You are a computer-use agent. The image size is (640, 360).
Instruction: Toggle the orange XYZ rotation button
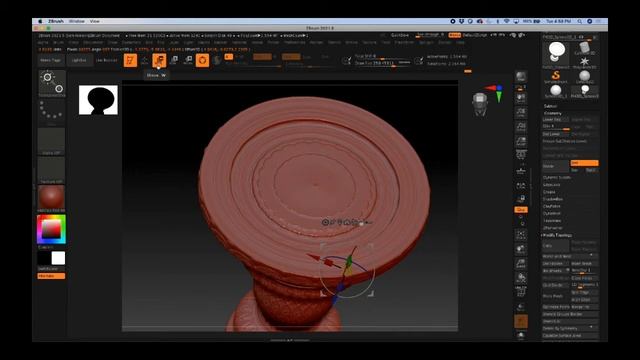(521, 209)
